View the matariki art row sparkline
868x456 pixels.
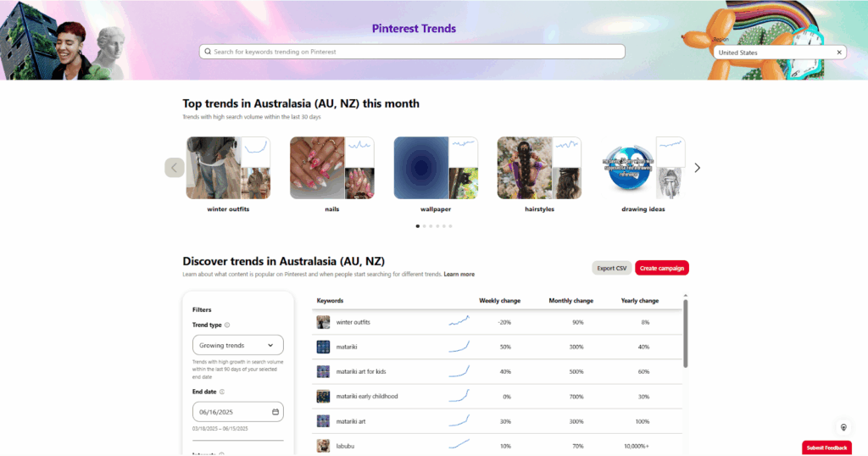459,420
